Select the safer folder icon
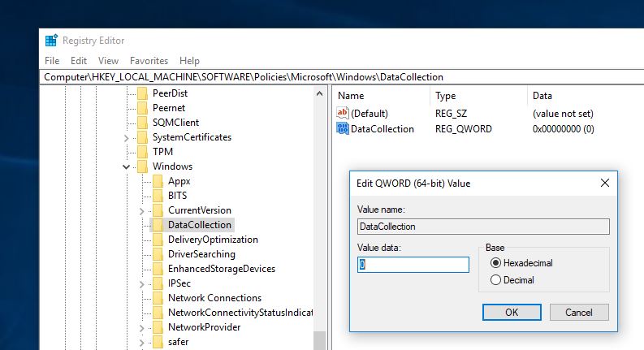 pyautogui.click(x=158, y=342)
